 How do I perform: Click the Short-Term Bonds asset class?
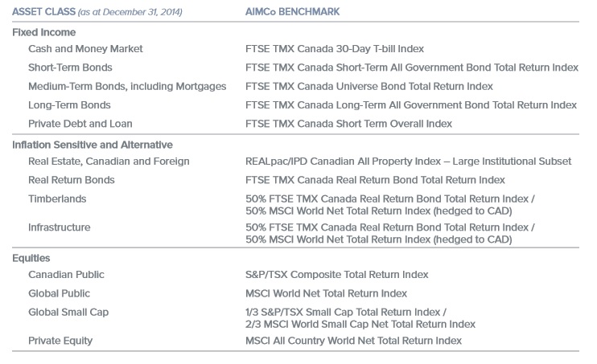[x=70, y=67]
